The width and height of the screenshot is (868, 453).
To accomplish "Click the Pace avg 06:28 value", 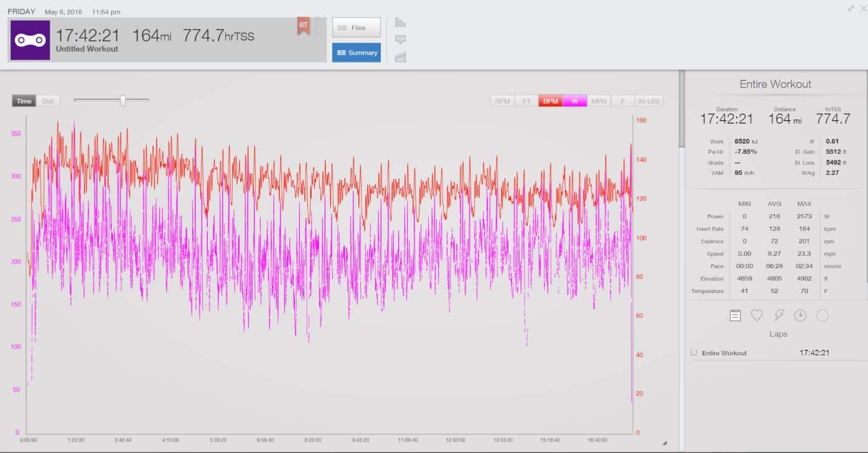I will [x=774, y=266].
